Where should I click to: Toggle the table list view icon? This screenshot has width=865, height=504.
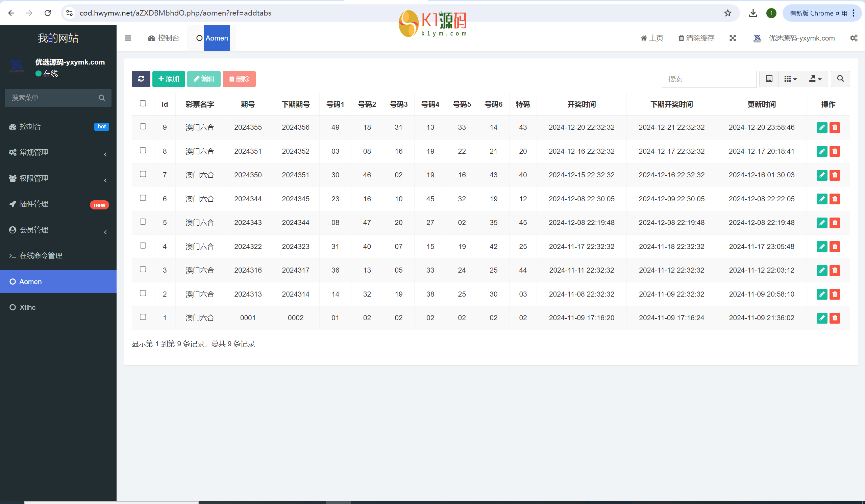[769, 79]
